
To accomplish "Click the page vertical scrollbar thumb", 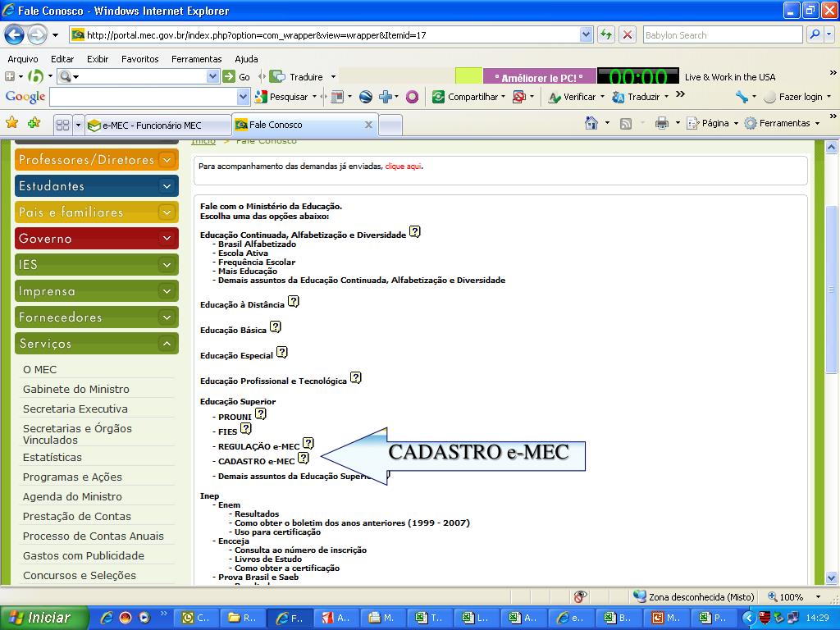I will coord(831,290).
